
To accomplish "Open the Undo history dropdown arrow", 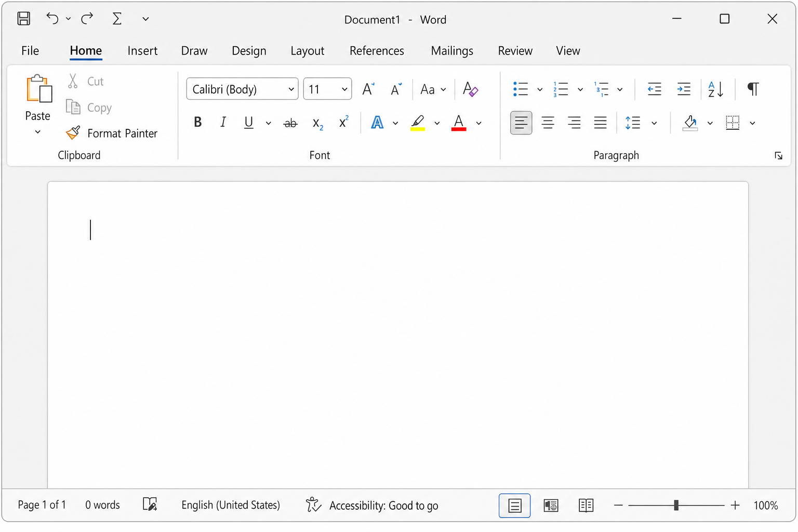I will click(x=68, y=19).
